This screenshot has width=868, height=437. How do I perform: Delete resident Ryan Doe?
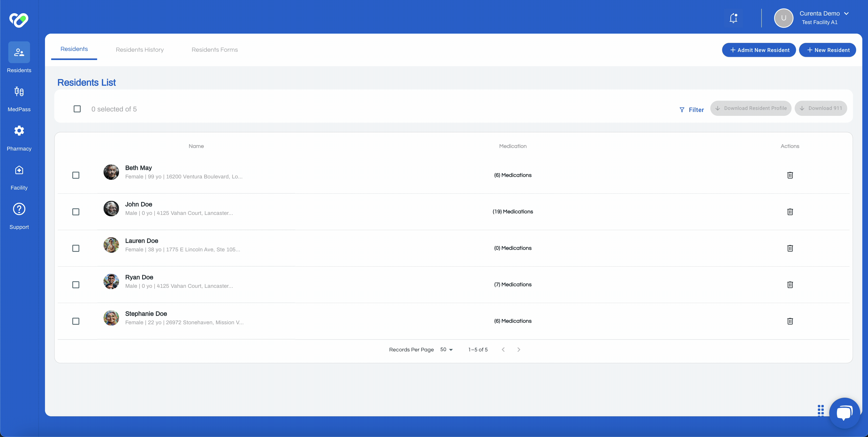[790, 285]
